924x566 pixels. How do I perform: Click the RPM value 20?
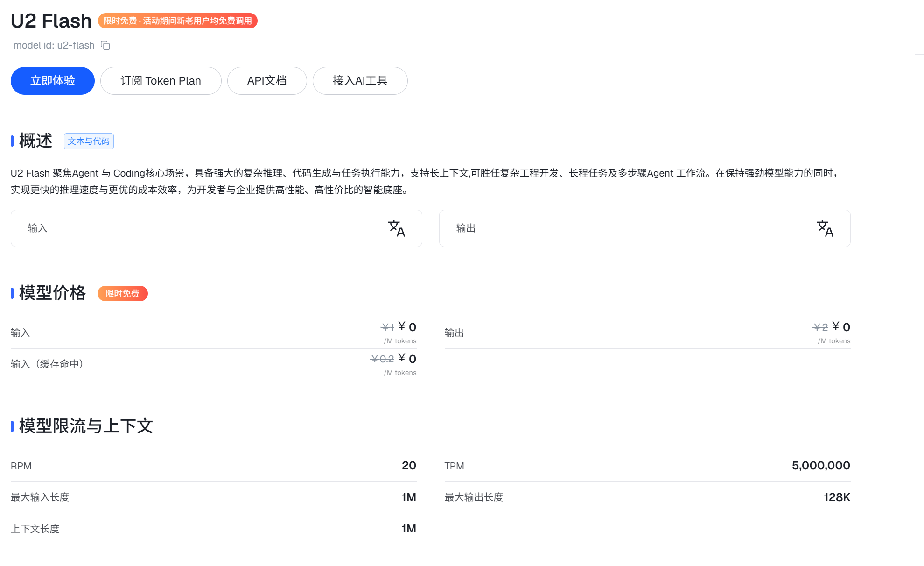click(x=409, y=466)
